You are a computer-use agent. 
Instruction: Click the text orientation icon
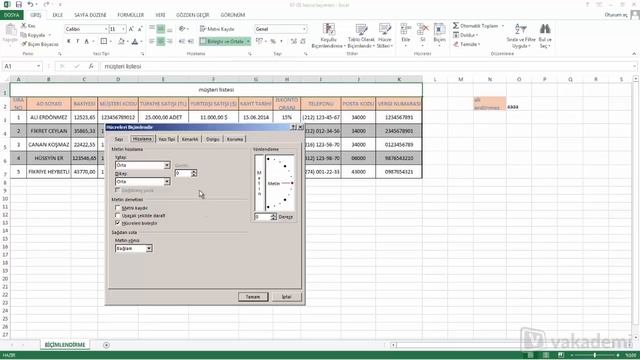point(182,29)
